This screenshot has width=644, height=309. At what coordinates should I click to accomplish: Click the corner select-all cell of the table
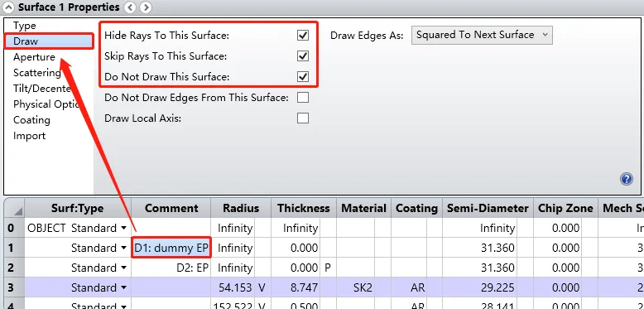pyautogui.click(x=14, y=208)
